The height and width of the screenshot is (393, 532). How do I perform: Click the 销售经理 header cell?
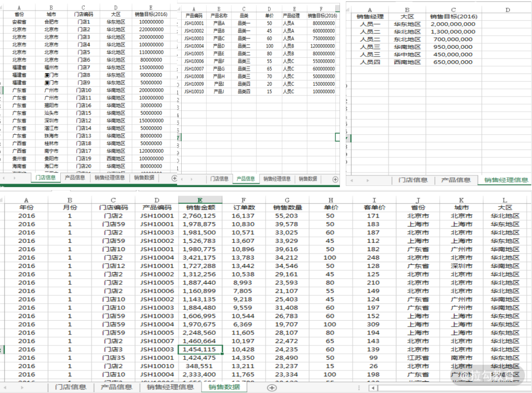pos(370,17)
